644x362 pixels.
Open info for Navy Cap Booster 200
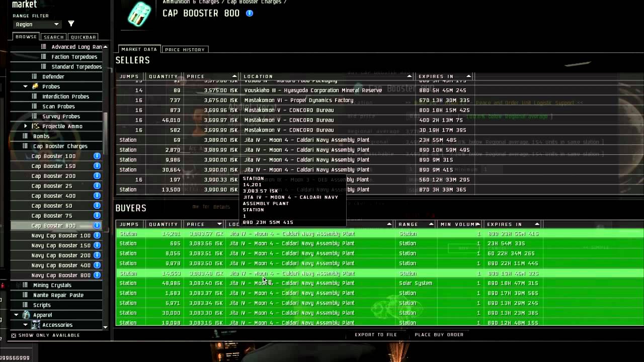coord(97,255)
